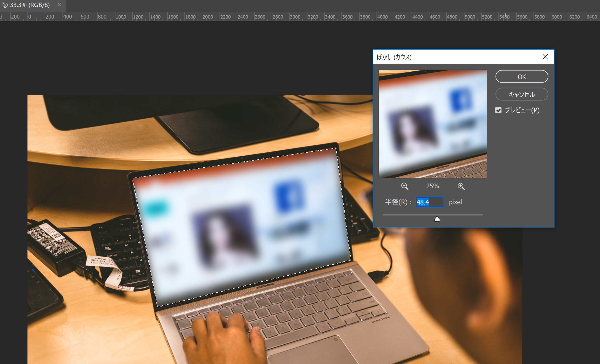Click the zoom out magnifier below the preview
Image resolution: width=600 pixels, height=364 pixels.
pos(405,186)
